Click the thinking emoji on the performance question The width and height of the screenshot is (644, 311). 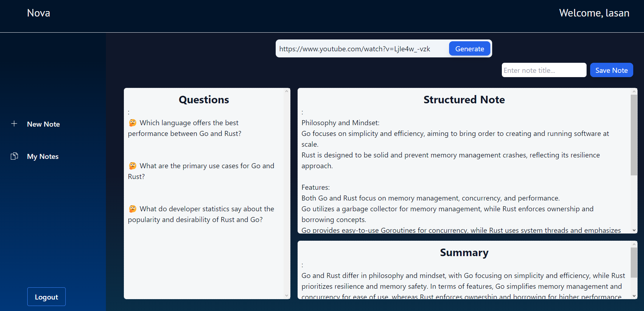click(133, 123)
